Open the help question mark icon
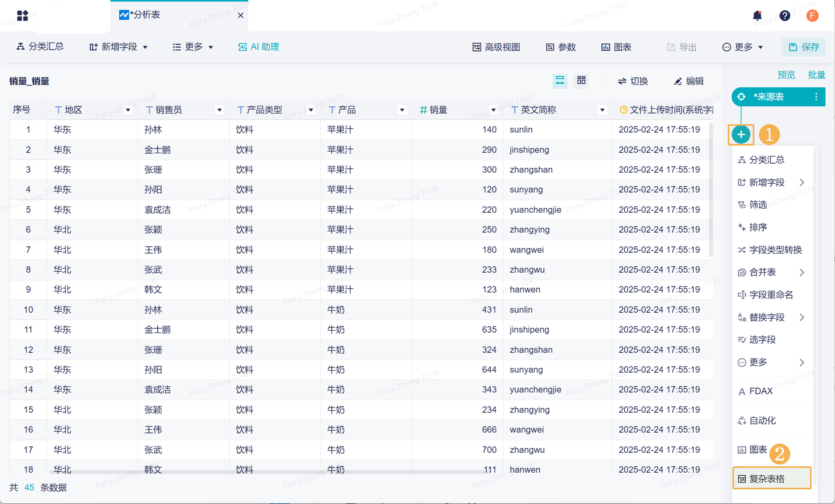Image resolution: width=835 pixels, height=504 pixels. coord(785,15)
